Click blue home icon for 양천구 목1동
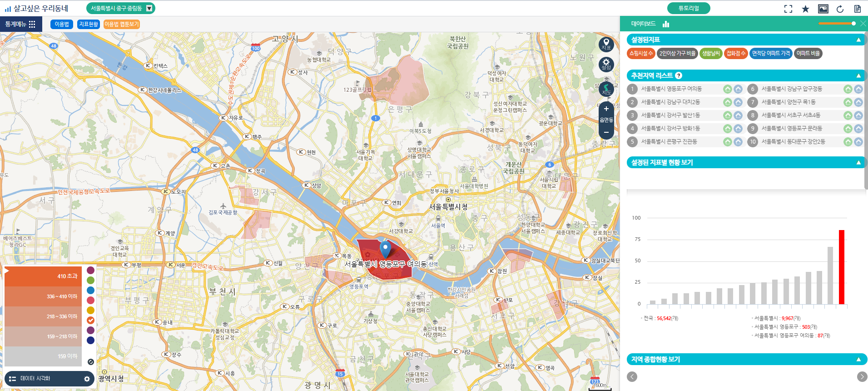The height and width of the screenshot is (391, 868). 858,102
